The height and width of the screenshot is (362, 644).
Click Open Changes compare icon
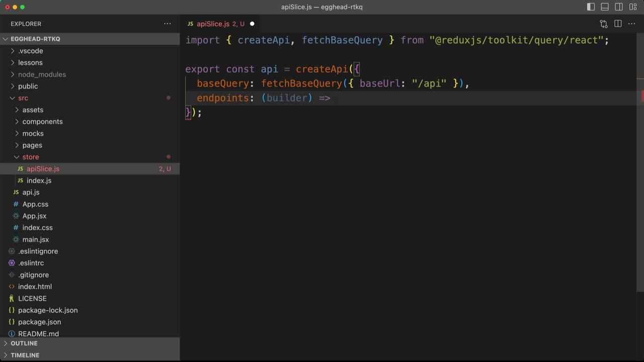point(604,24)
